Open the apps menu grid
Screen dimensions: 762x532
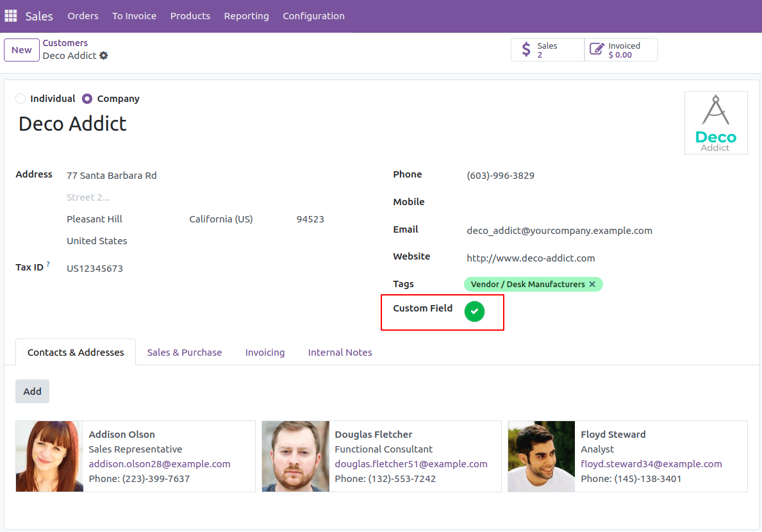click(10, 15)
